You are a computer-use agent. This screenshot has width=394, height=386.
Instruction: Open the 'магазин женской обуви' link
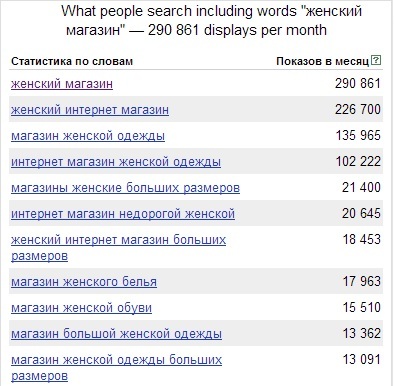tap(81, 308)
